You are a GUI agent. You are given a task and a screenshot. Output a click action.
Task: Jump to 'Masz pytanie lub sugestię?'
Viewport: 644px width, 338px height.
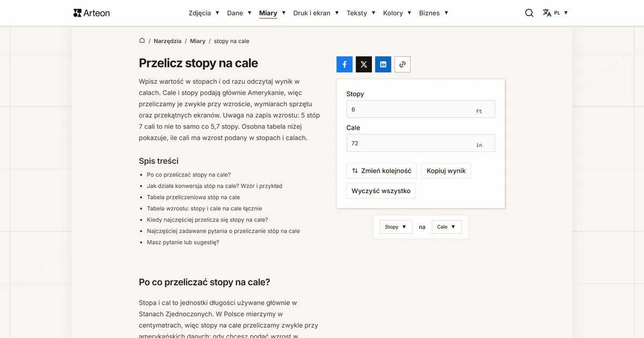coord(183,243)
